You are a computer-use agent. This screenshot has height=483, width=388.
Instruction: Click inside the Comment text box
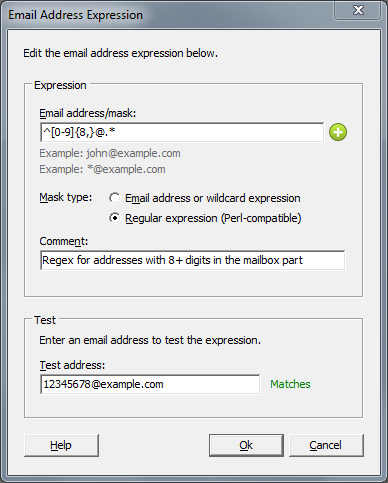193,260
